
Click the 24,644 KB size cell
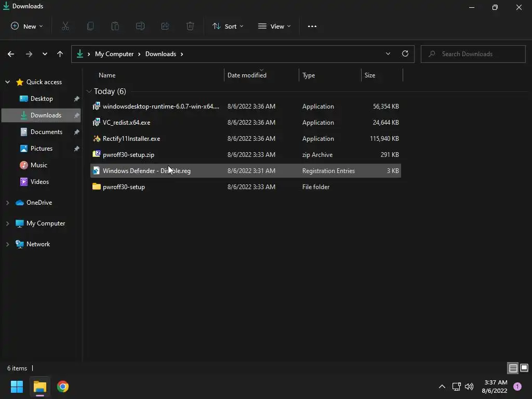(x=386, y=122)
